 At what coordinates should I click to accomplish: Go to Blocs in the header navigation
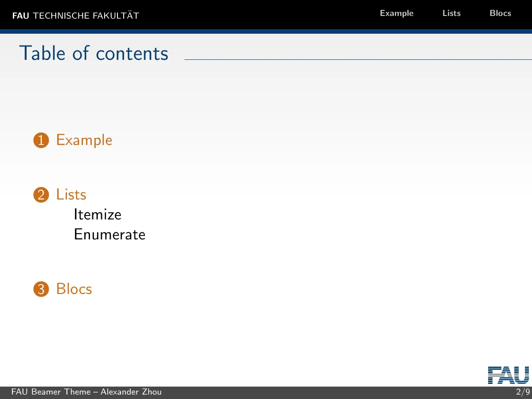(x=500, y=13)
